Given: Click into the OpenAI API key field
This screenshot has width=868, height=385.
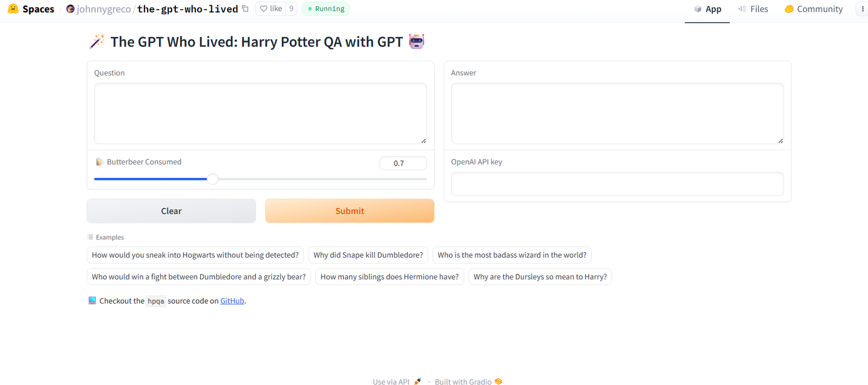Looking at the screenshot, I should (x=617, y=184).
